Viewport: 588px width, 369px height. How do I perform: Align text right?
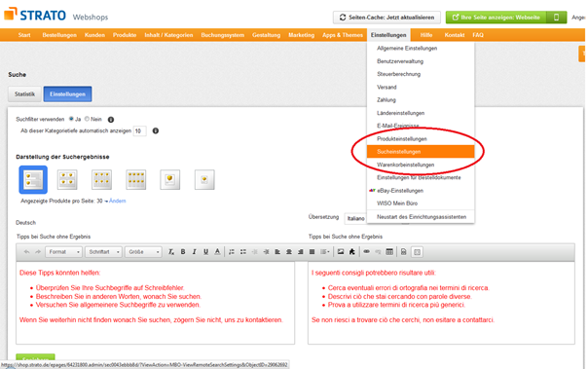click(x=301, y=252)
